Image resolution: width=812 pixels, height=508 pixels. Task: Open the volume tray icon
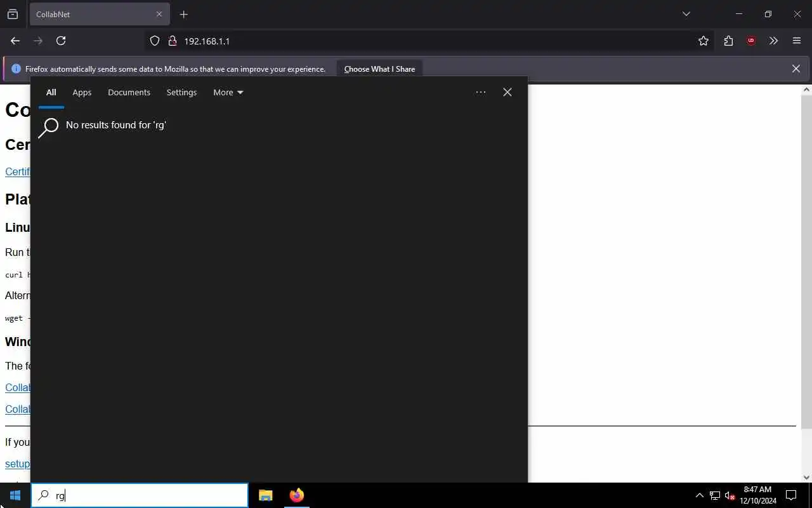tap(730, 495)
